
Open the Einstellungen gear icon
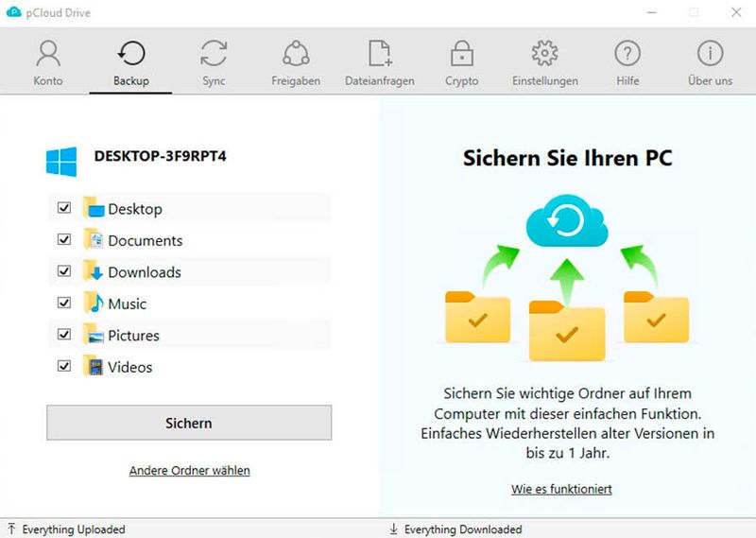(545, 53)
